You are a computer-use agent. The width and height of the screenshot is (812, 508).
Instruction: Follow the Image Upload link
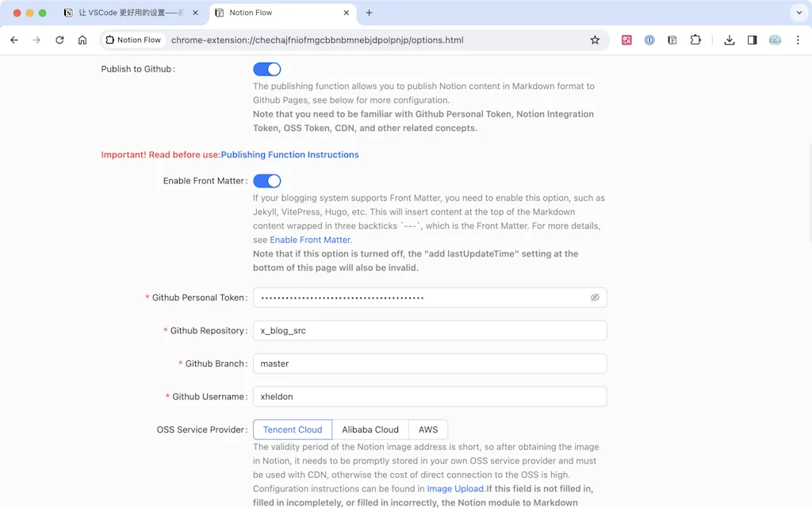click(456, 488)
